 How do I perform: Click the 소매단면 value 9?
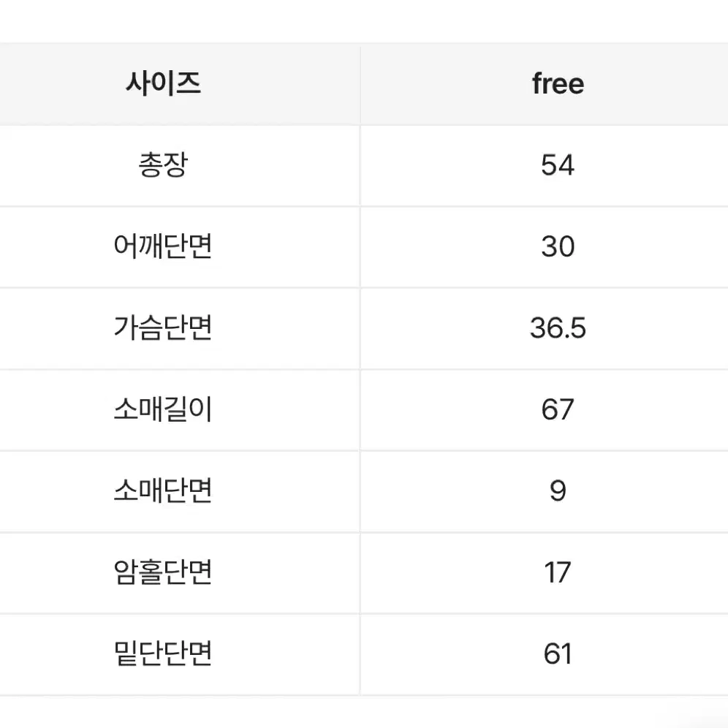tap(558, 490)
